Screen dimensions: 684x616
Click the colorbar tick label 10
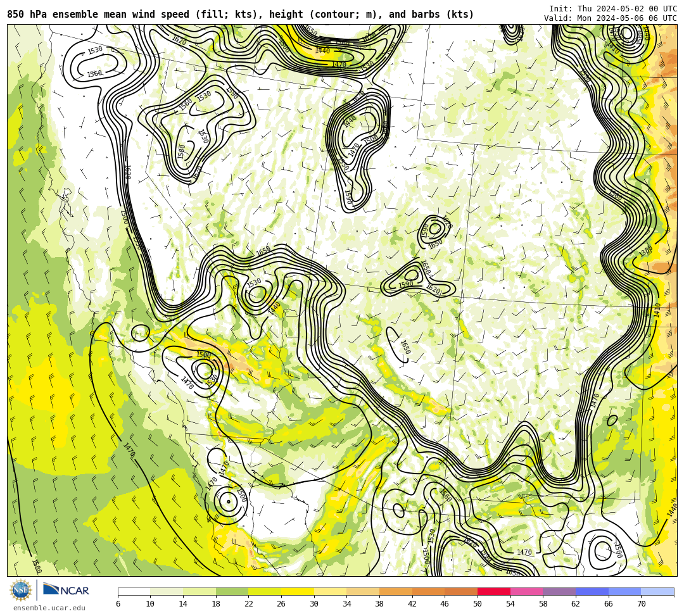click(151, 604)
